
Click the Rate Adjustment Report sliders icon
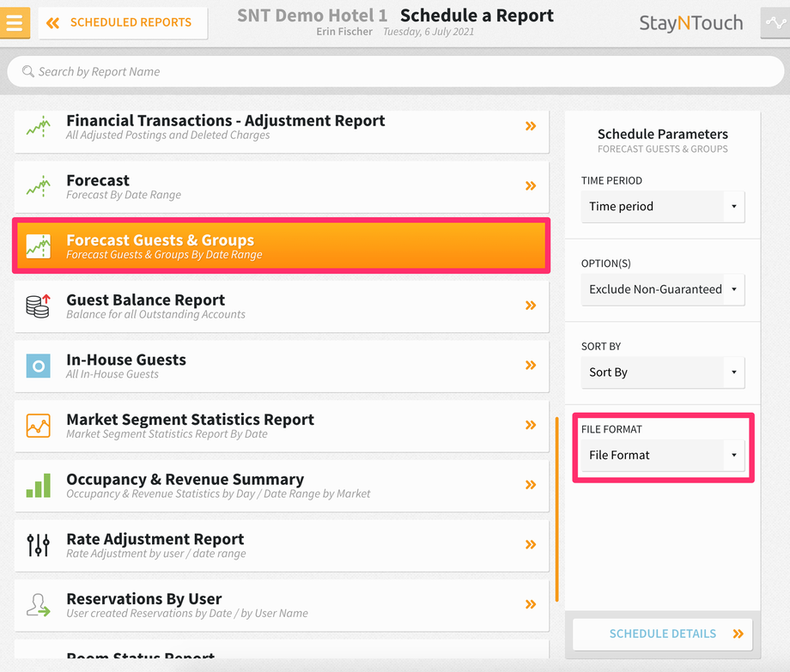click(x=39, y=545)
